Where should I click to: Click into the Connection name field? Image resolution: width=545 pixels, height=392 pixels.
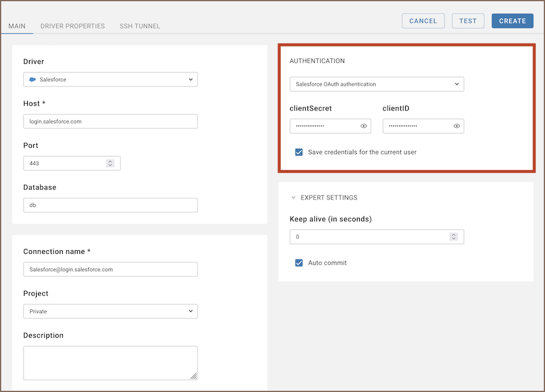point(110,270)
